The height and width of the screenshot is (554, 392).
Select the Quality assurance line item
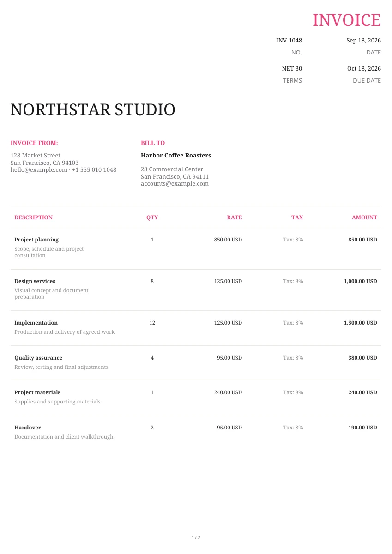[x=196, y=363]
